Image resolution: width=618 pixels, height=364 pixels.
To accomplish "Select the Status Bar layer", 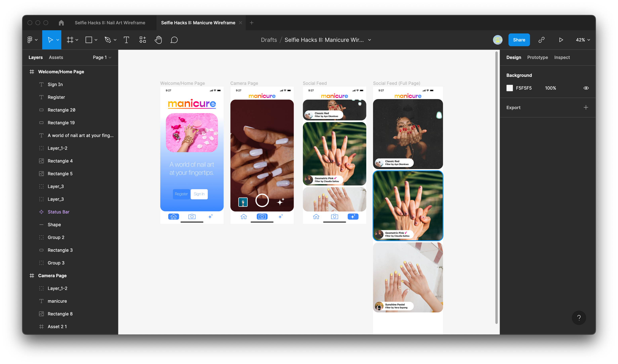I will coord(58,212).
